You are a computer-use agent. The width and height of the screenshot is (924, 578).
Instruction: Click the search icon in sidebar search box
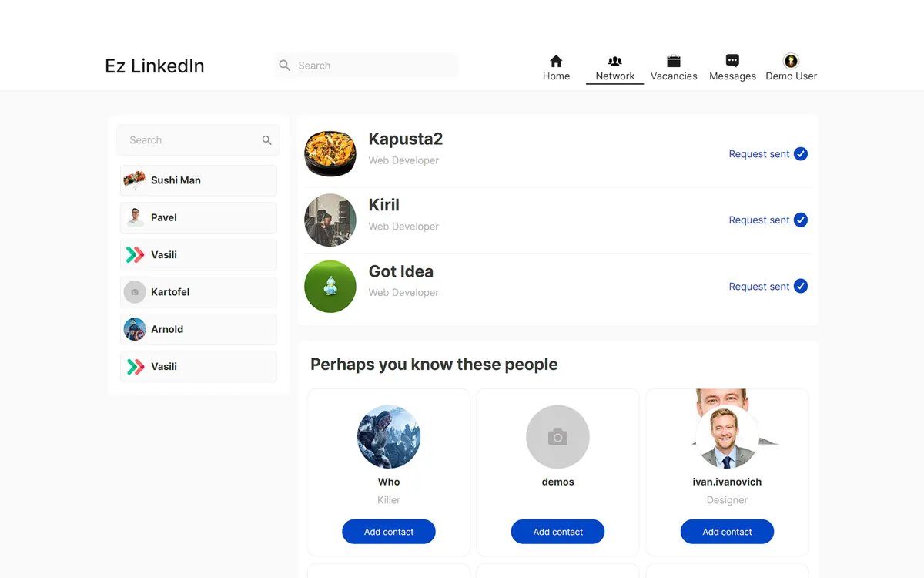point(266,140)
